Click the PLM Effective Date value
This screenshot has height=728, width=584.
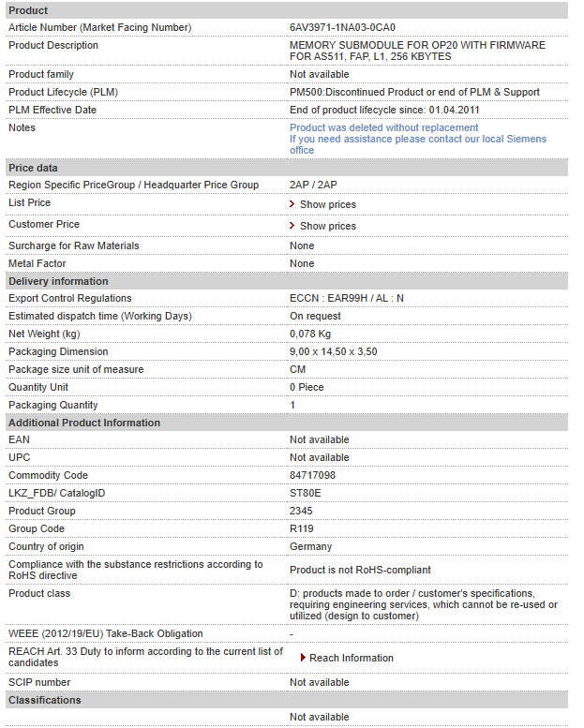(384, 110)
